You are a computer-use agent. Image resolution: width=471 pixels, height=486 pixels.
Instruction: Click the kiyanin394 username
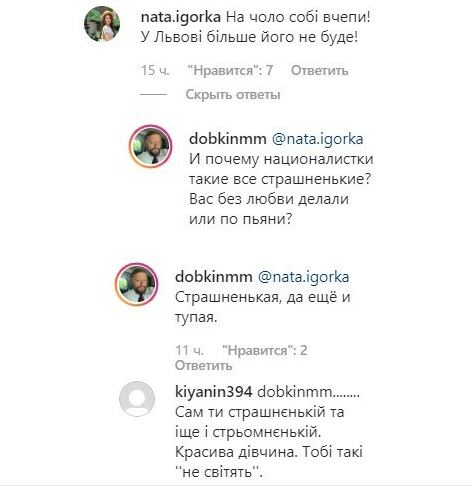(214, 392)
